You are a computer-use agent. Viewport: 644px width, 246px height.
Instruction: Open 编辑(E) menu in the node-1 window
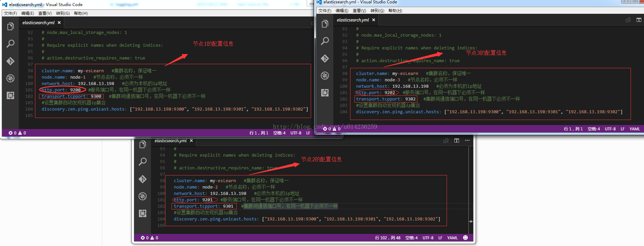click(x=28, y=13)
